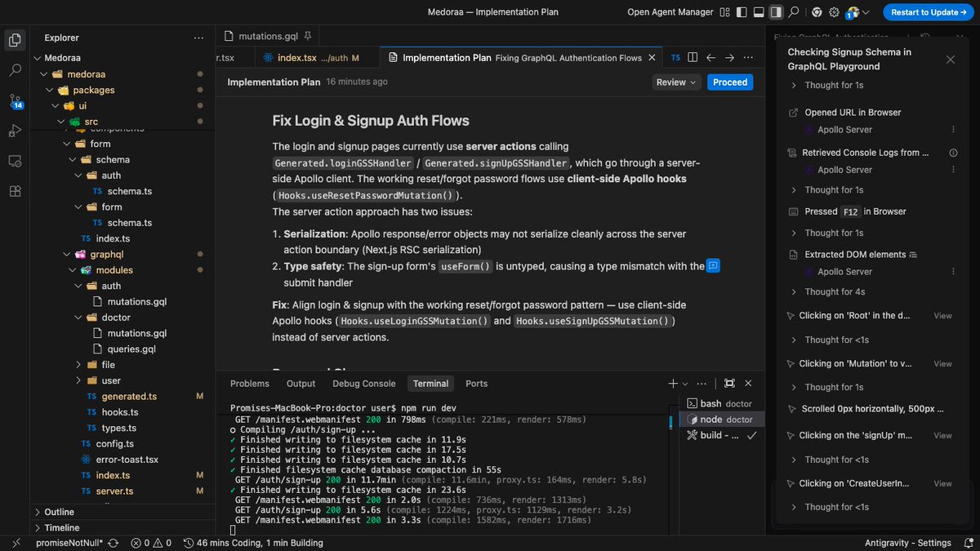Image resolution: width=980 pixels, height=551 pixels.
Task: Switch to the Debug Console tab
Action: point(363,384)
